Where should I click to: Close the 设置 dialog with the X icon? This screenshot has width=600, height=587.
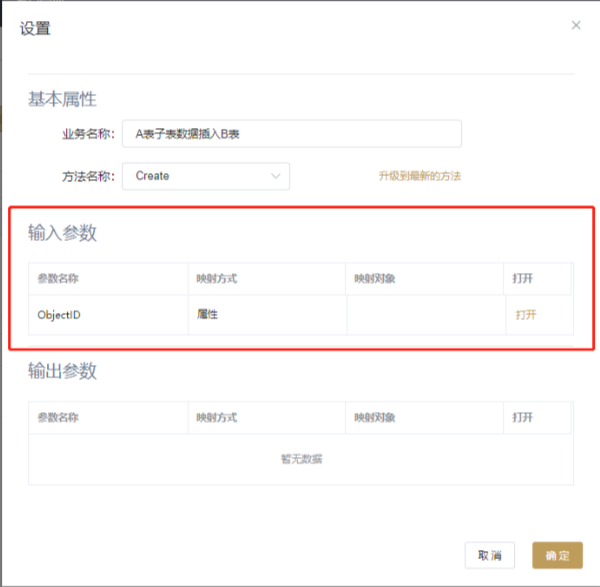[x=576, y=25]
